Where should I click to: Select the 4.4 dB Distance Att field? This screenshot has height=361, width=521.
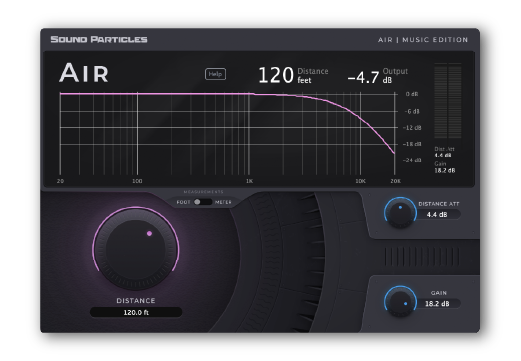coord(437,215)
